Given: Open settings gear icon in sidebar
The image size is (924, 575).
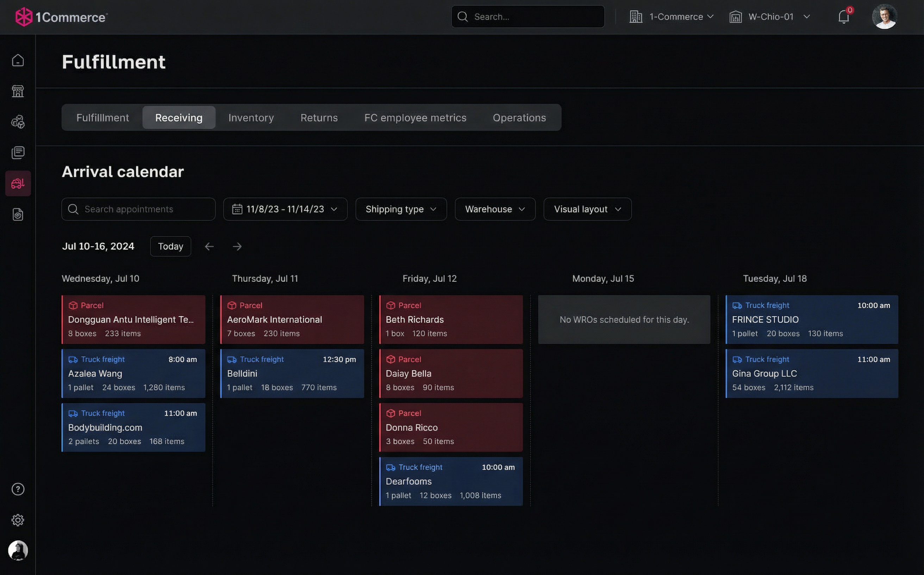Looking at the screenshot, I should [x=18, y=520].
